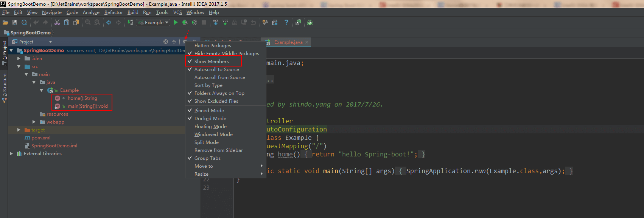The height and width of the screenshot is (218, 644).
Task: Click the Make Project build icon
Action: point(131,23)
